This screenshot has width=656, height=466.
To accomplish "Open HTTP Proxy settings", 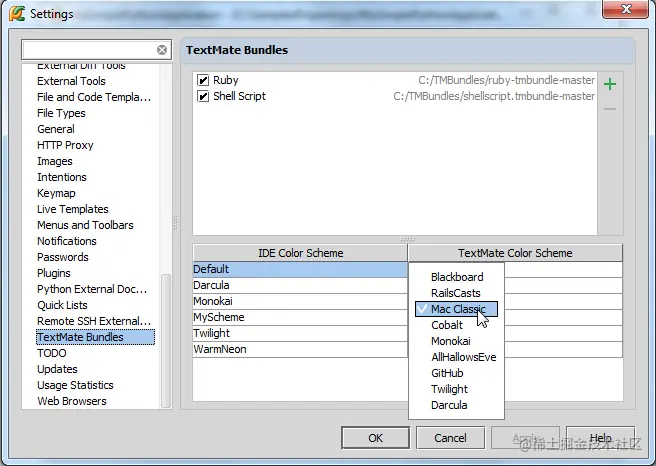I will coord(65,145).
